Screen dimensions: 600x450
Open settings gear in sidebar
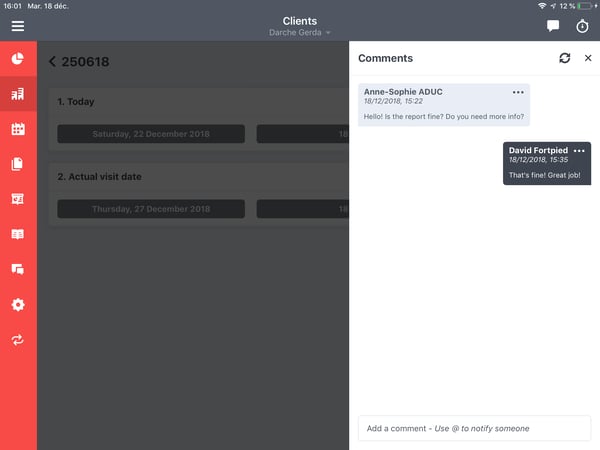18,305
